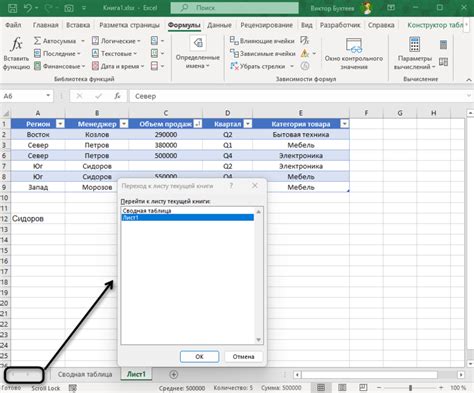Switch to the Главная ribbon tab
This screenshot has width=474, height=393.
pos(45,25)
